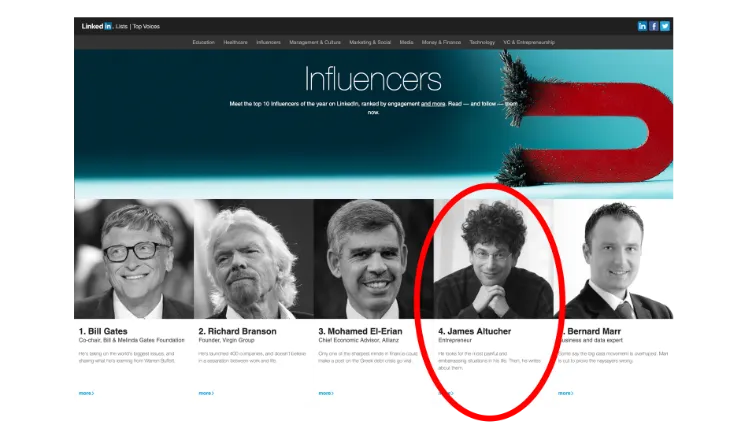Click the Twitter share icon

(665, 26)
